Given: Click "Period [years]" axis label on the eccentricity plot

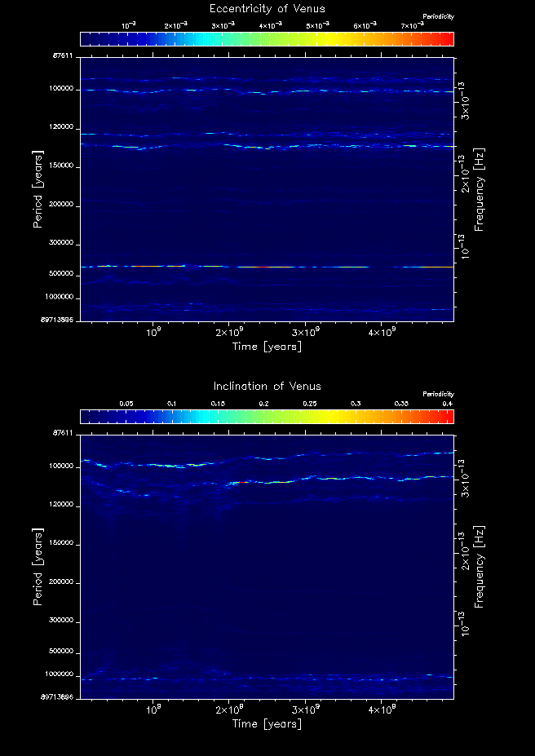Looking at the screenshot, I should (x=38, y=188).
